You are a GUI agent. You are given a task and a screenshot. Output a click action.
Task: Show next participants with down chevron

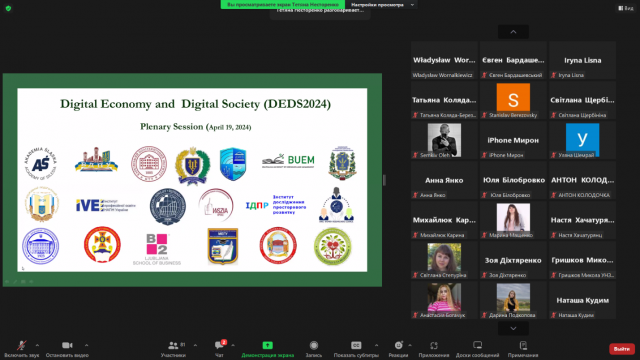[x=513, y=328]
